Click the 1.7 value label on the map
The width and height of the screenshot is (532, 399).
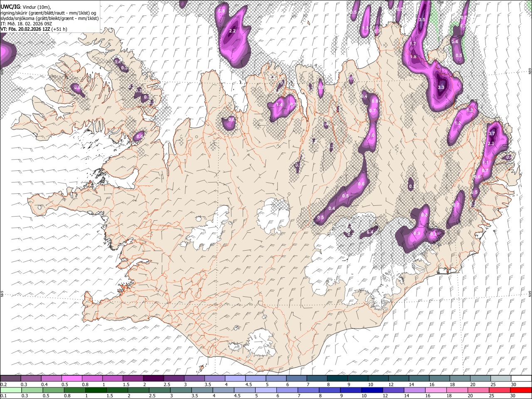coord(413,44)
